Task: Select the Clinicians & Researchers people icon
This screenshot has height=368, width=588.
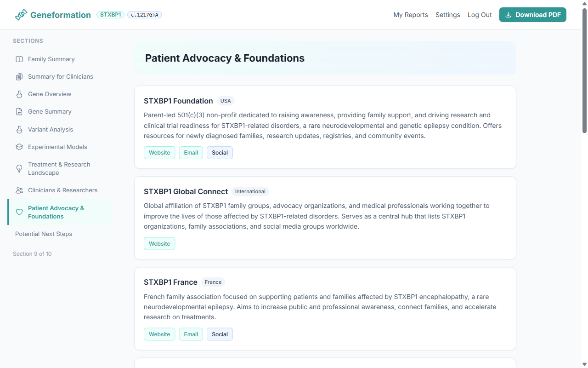Action: [x=19, y=190]
